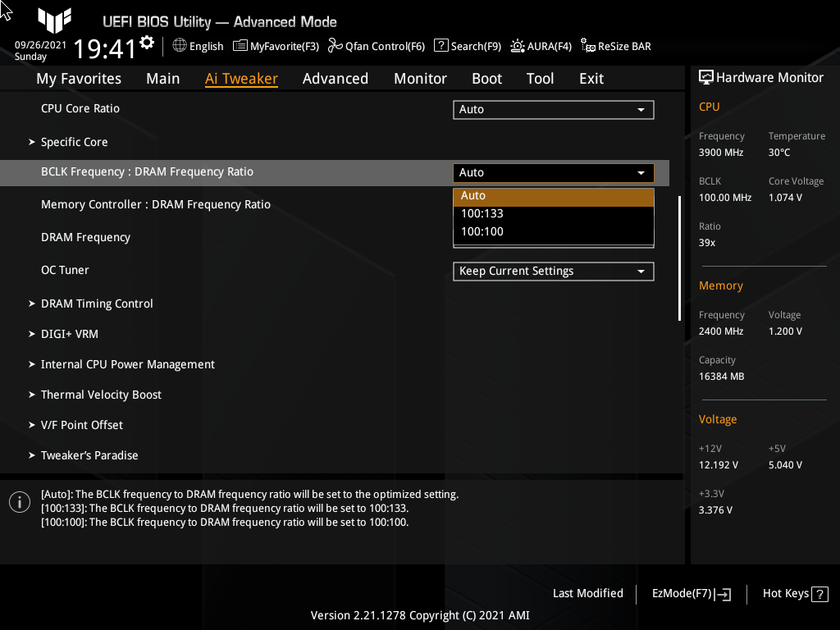
Task: Switch to the Boot tab
Action: (x=486, y=78)
